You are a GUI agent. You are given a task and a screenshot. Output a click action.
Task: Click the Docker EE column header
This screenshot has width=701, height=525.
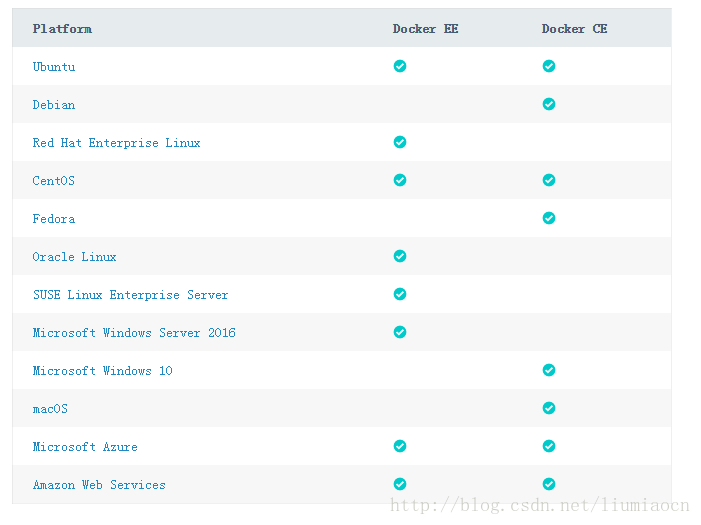(x=425, y=29)
